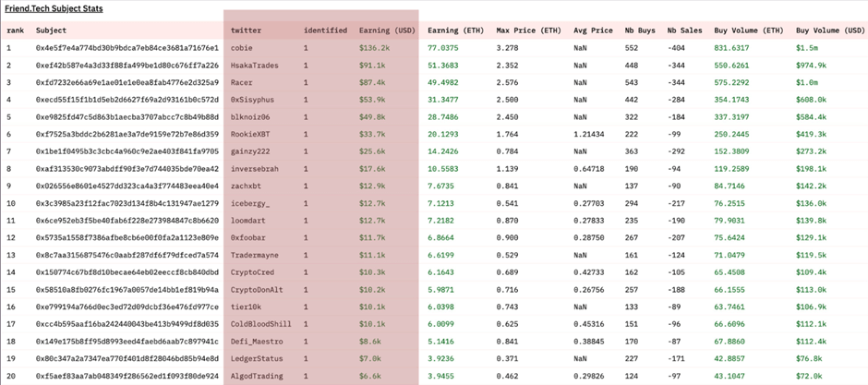Select cobie's $136.2k USD earning
868x385 pixels.
372,48
